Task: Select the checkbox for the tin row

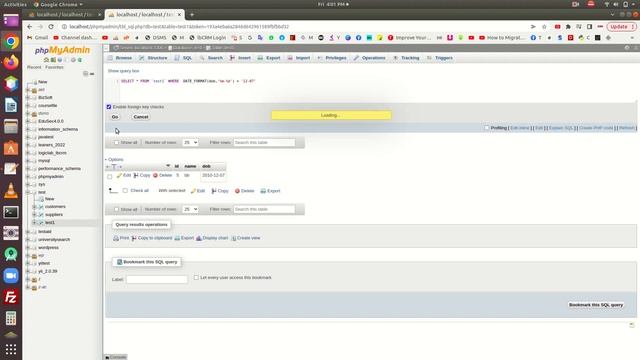Action: point(110,176)
